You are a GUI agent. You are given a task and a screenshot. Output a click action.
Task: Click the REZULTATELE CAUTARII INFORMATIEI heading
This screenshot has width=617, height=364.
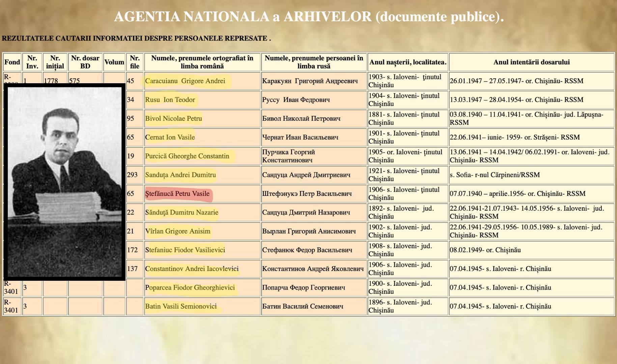click(x=136, y=38)
